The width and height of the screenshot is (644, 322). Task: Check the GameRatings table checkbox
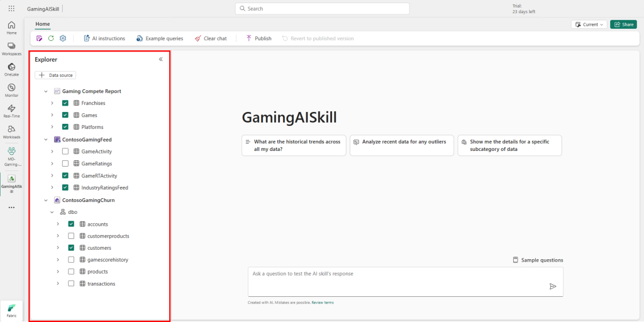(x=65, y=164)
